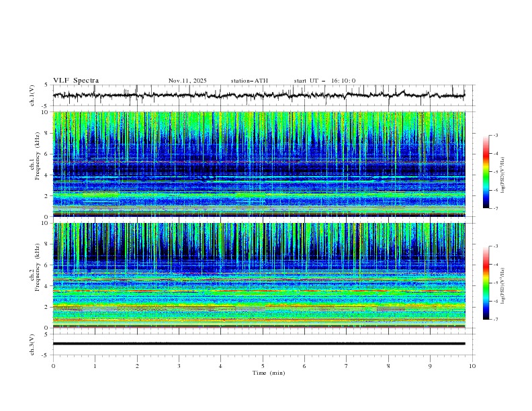The width and height of the screenshot is (532, 411).
Task: Click time axis tick label "8"
Action: point(388,366)
